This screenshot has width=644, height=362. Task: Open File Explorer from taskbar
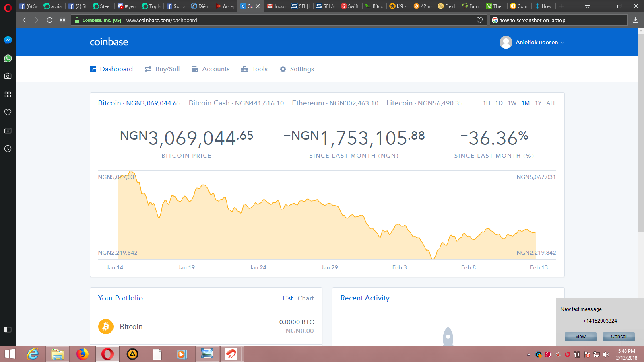58,354
